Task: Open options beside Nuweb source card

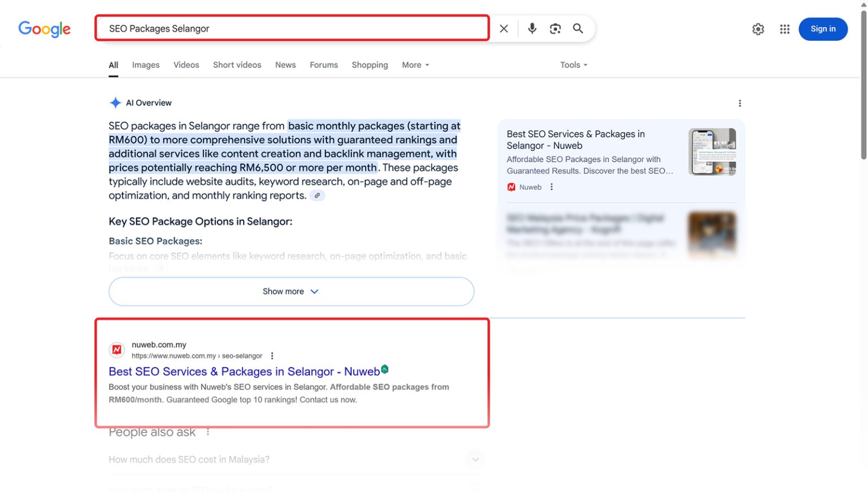Action: [552, 187]
